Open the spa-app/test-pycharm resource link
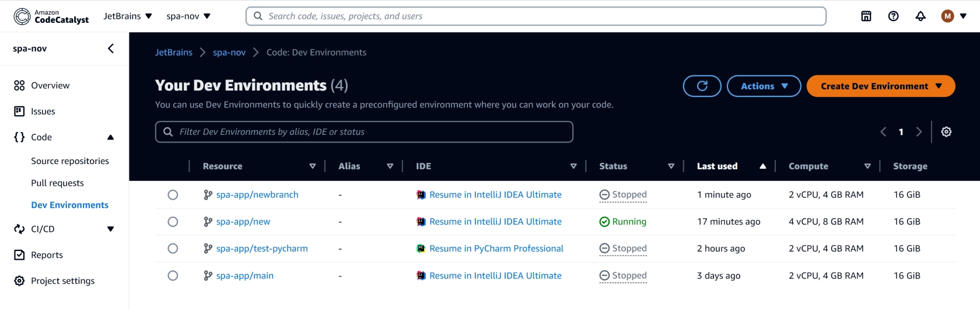980x310 pixels. [x=262, y=249]
